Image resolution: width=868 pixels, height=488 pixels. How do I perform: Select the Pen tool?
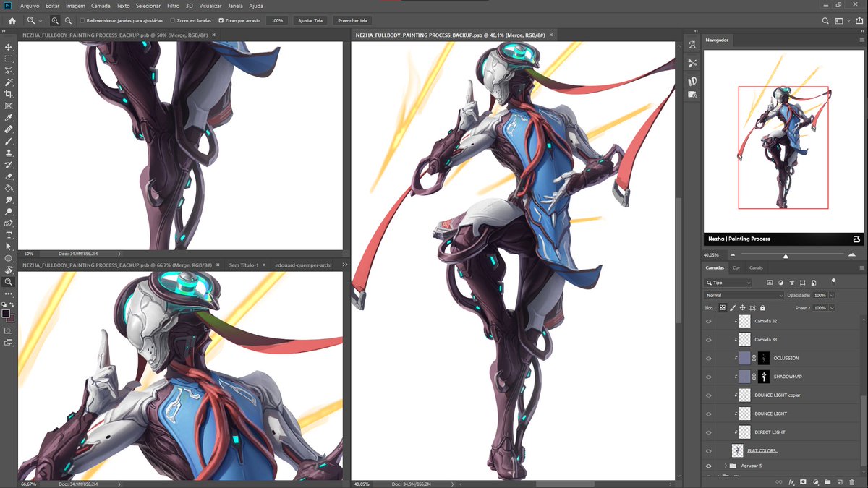click(9, 223)
